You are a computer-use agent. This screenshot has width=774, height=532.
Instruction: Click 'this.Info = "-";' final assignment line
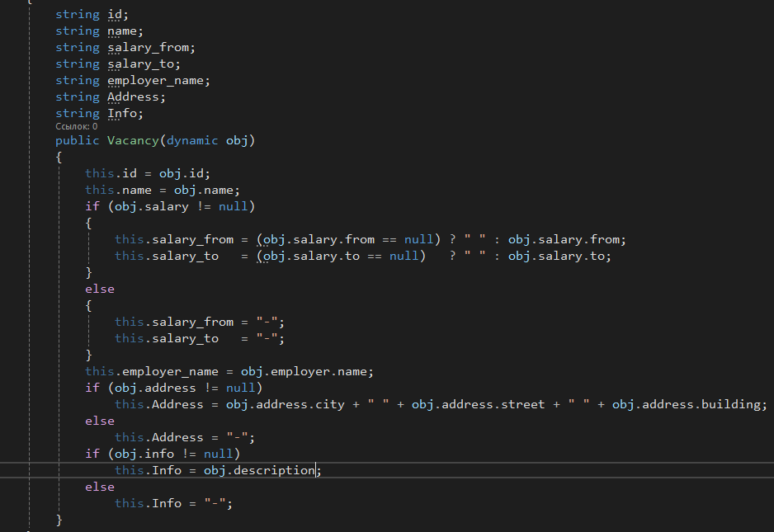(x=173, y=503)
